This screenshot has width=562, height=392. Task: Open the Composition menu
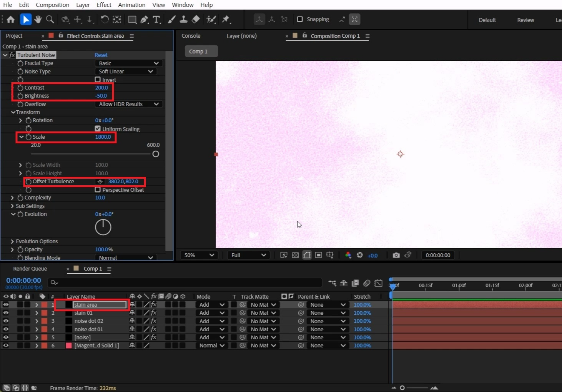[53, 5]
